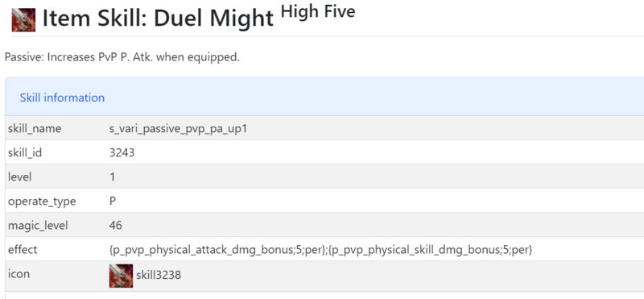Click the icon row label
Image resolution: width=644 pixels, height=299 pixels.
(x=19, y=274)
